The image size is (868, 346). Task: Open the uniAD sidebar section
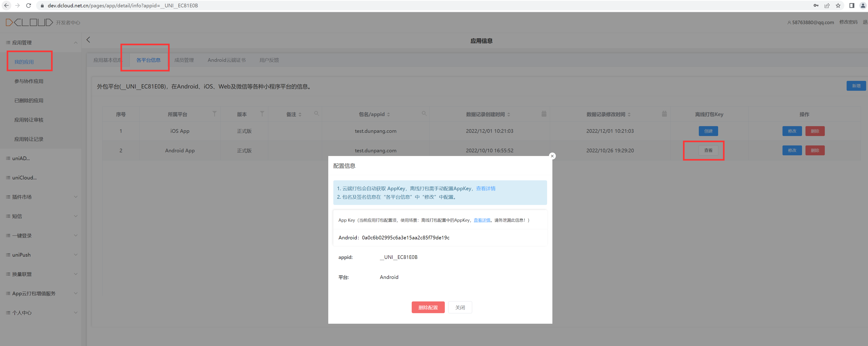40,158
